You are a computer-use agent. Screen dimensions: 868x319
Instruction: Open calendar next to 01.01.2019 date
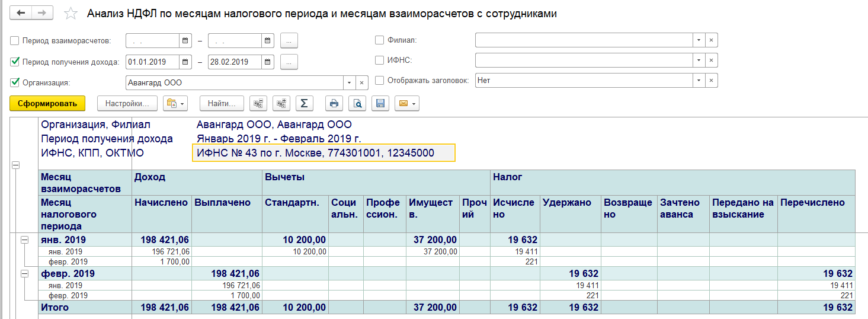click(x=185, y=62)
